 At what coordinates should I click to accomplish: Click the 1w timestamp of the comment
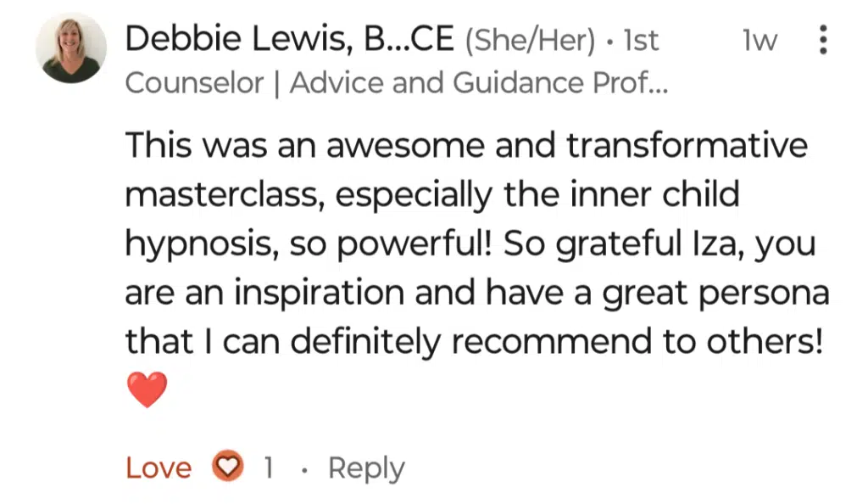point(759,41)
